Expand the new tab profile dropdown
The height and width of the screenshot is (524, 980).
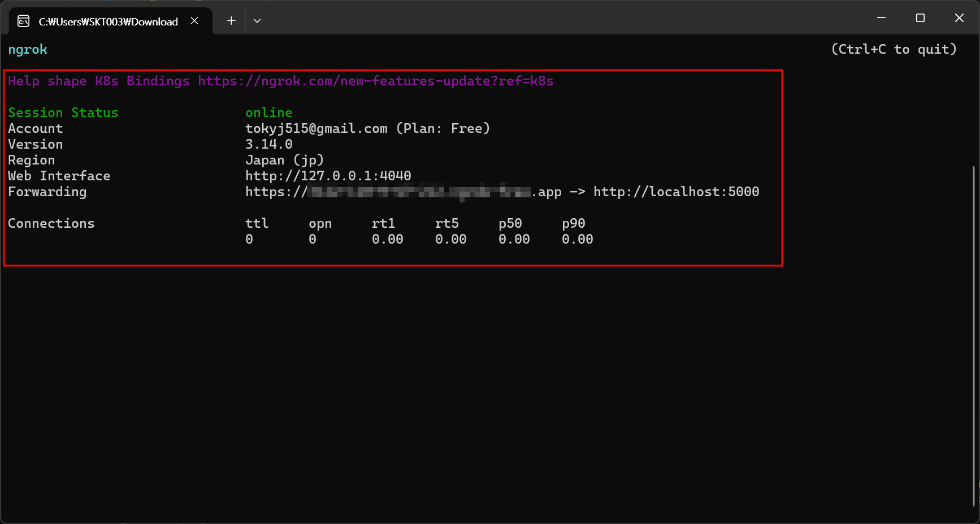tap(257, 21)
